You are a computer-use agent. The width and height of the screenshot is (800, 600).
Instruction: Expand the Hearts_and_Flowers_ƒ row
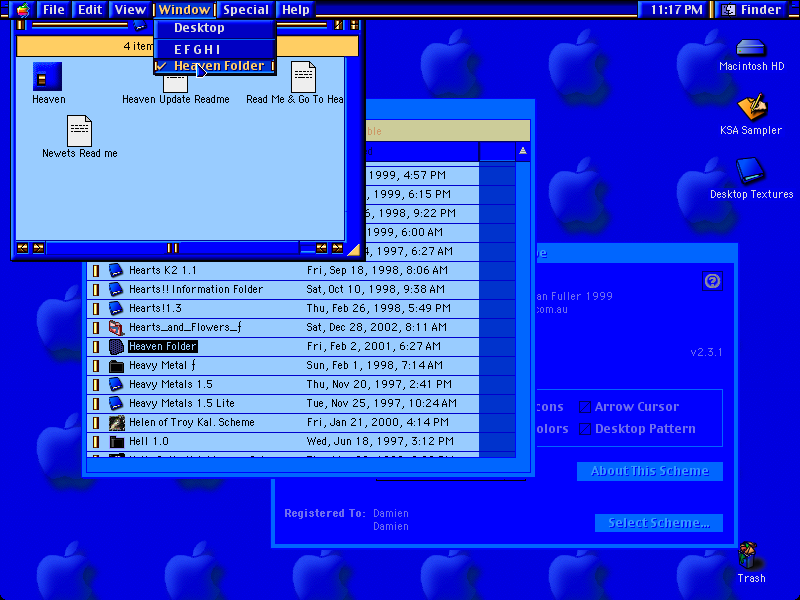tap(95, 328)
